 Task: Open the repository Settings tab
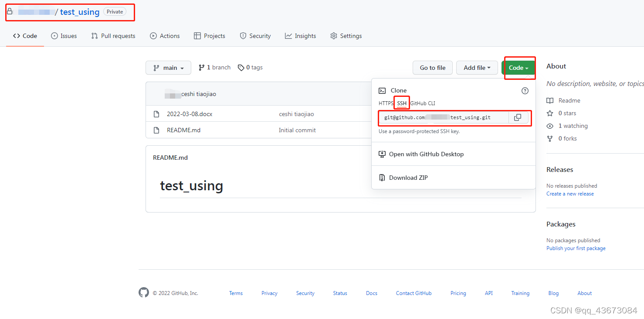pyautogui.click(x=346, y=36)
